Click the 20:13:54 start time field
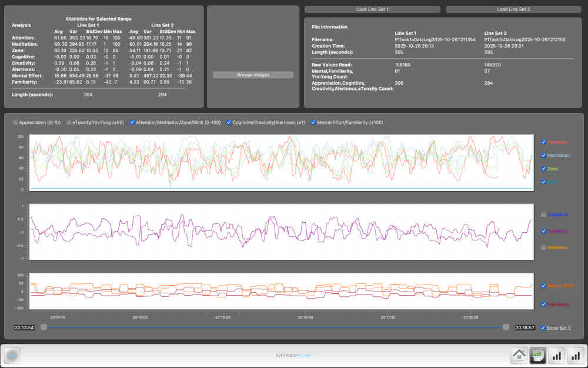This screenshot has width=588, height=368. click(24, 327)
